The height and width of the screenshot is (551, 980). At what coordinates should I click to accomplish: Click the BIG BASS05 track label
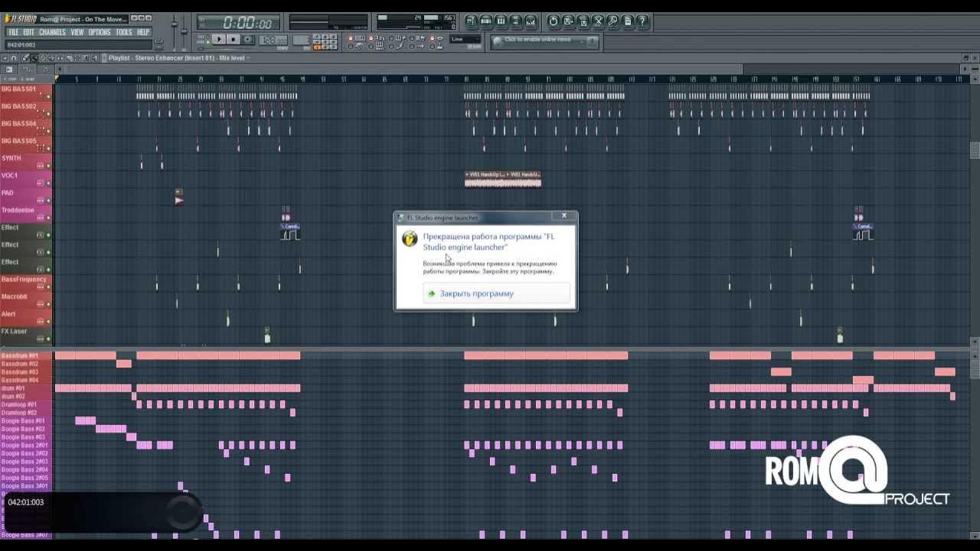pos(19,141)
